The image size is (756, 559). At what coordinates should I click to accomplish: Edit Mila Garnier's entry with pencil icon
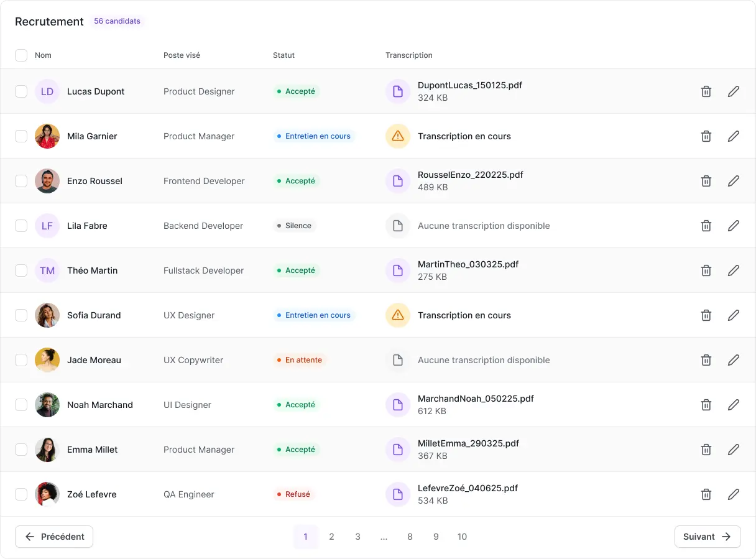[x=734, y=136]
